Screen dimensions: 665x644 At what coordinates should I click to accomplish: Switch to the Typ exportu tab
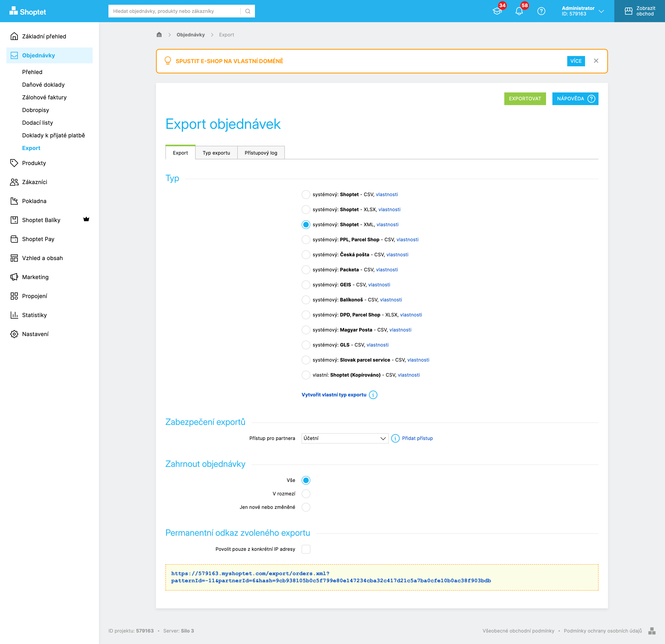pyautogui.click(x=216, y=153)
